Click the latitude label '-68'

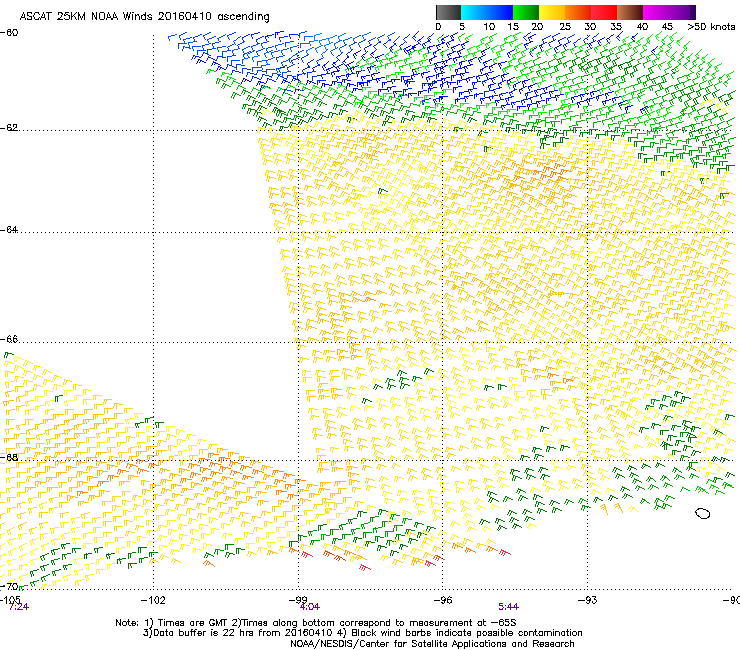tap(9, 457)
